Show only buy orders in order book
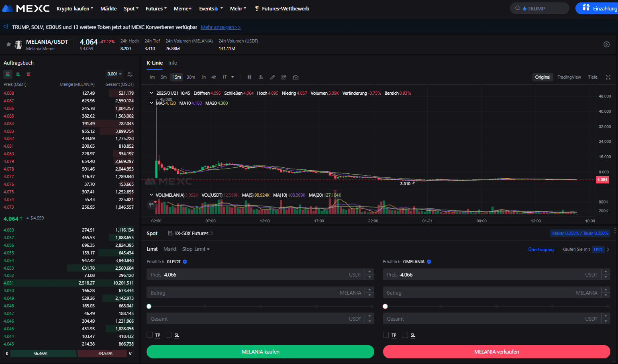Image resolution: width=618 pixels, height=364 pixels. pyautogui.click(x=18, y=74)
